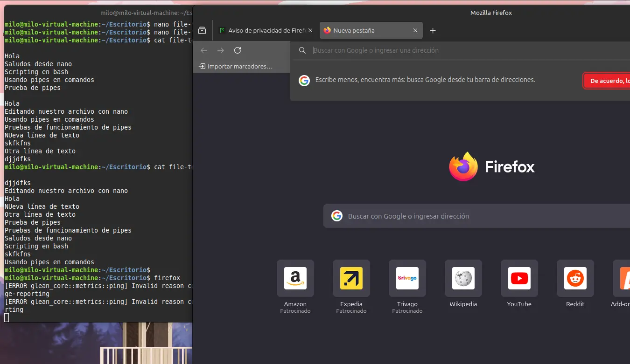The height and width of the screenshot is (364, 630).
Task: Click Importar marcadores bookmark button
Action: click(236, 66)
